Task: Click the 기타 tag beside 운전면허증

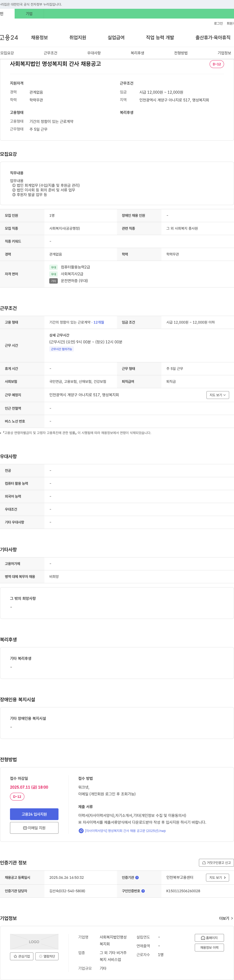Action: point(53,281)
